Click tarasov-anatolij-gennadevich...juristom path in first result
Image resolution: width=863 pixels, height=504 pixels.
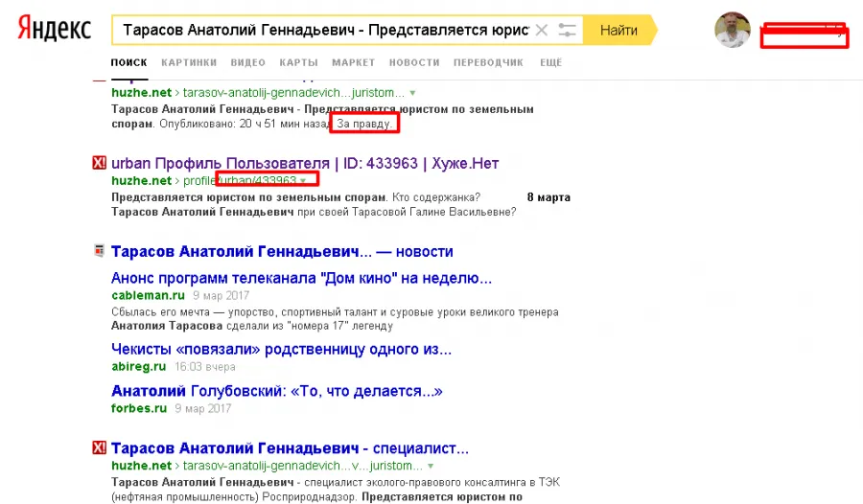(294, 92)
